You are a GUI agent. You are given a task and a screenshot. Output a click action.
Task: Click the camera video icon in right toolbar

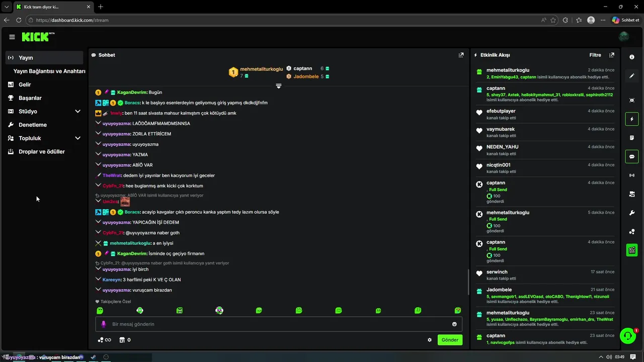pos(632,194)
